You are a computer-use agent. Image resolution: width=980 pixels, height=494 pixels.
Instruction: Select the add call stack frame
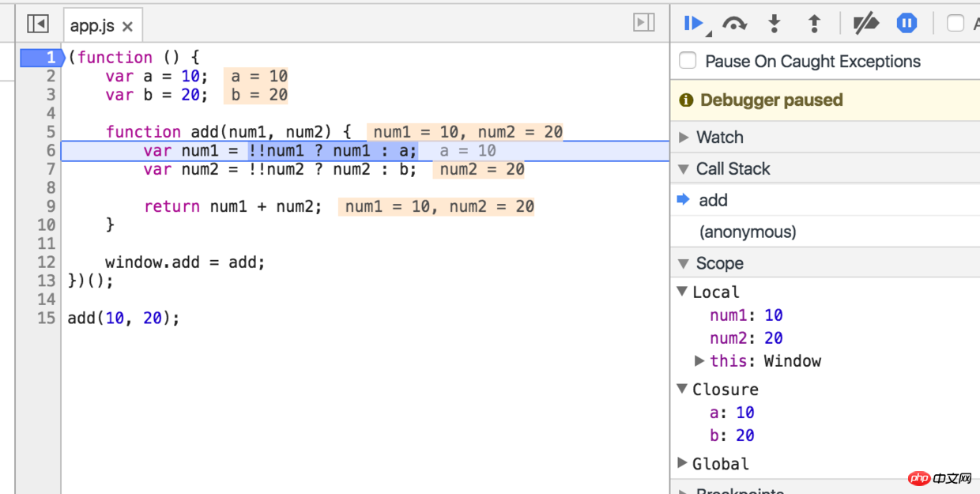[825, 200]
